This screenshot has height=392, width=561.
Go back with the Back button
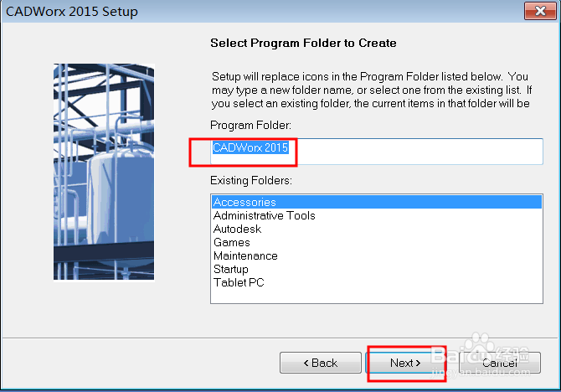tap(320, 363)
